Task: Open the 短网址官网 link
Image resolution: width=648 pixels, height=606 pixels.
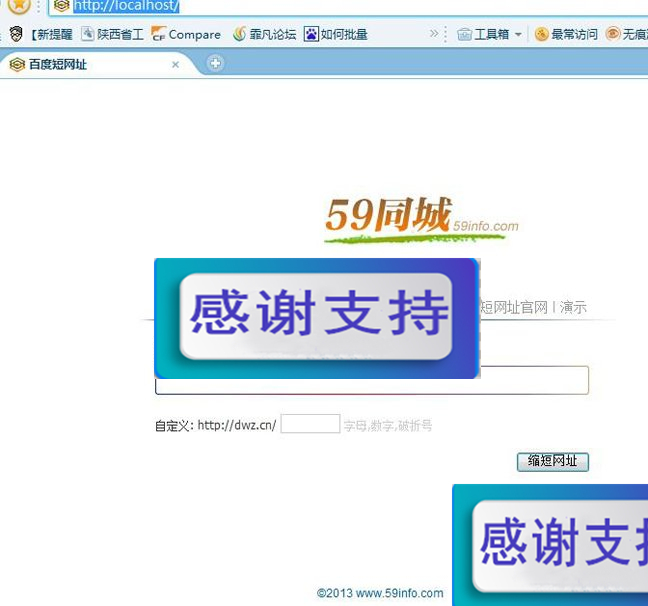Action: point(515,308)
